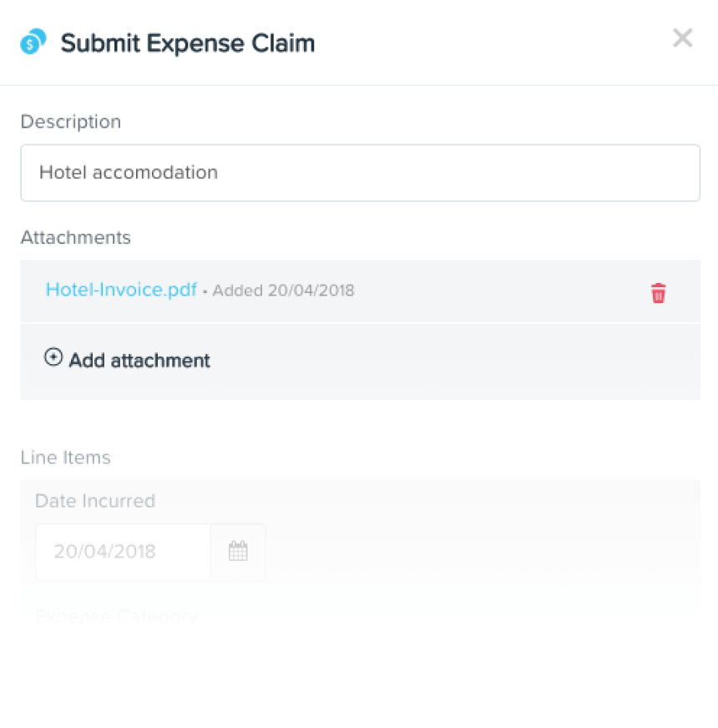Delete attachment with the red trash icon

tap(658, 293)
